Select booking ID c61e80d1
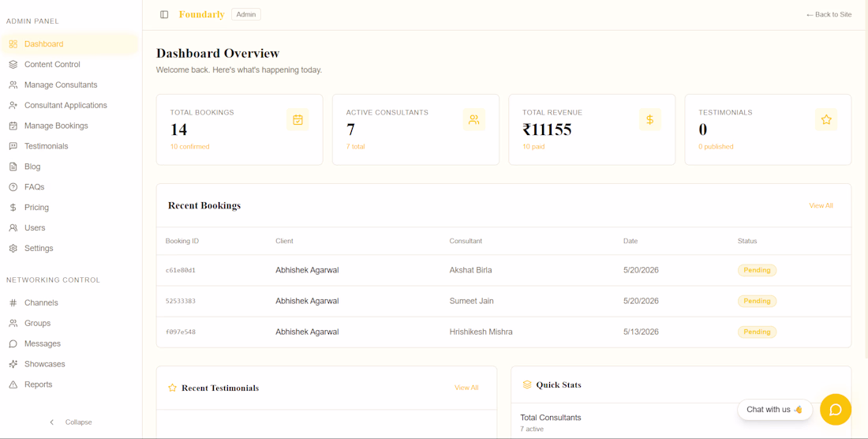Screen dimensions: 868x439 click(x=181, y=271)
